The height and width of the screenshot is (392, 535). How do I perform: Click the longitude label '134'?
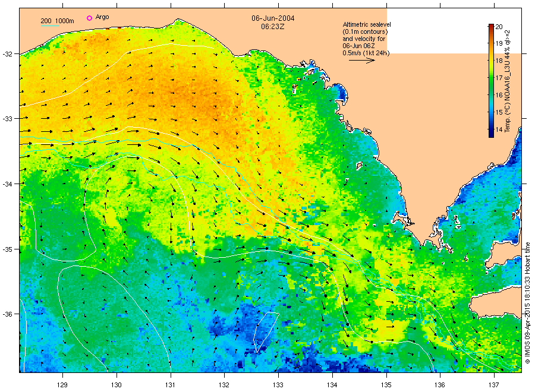(x=332, y=385)
